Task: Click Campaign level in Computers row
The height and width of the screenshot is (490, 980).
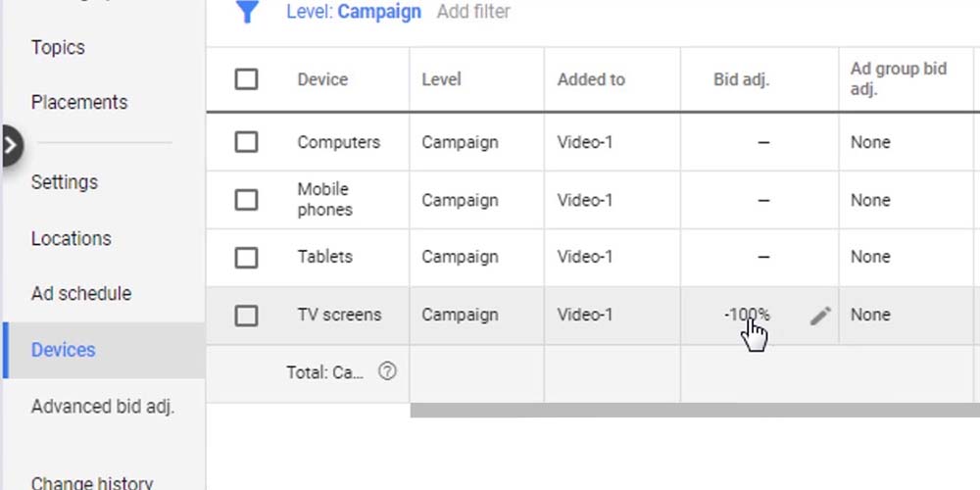Action: click(x=460, y=142)
